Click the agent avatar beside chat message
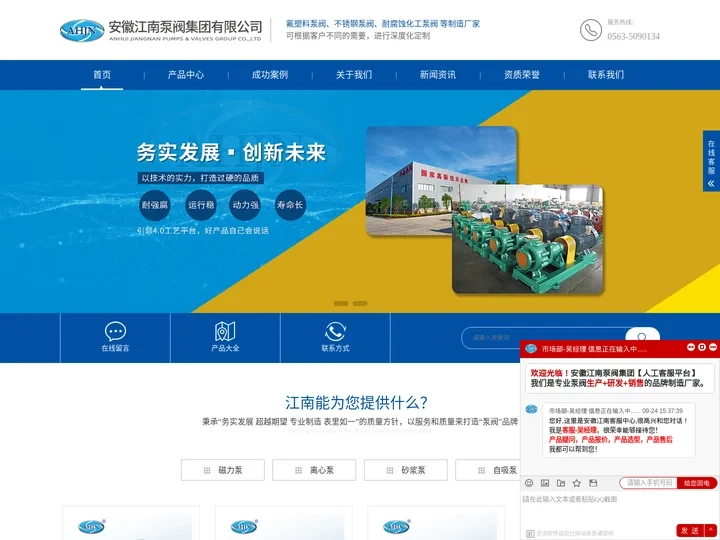 tap(531, 409)
